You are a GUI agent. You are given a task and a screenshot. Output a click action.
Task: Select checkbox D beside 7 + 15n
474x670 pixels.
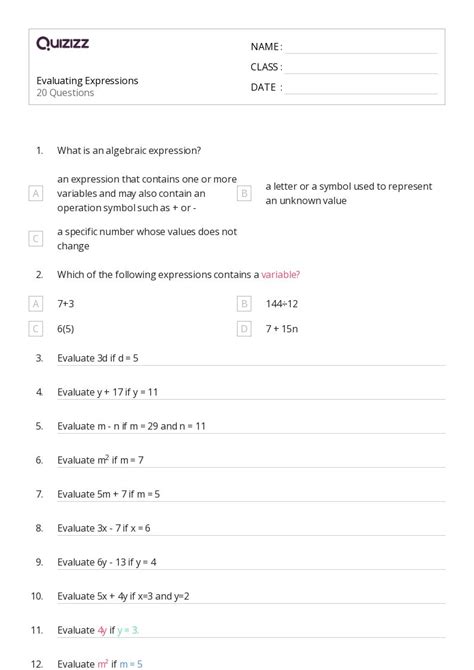244,329
